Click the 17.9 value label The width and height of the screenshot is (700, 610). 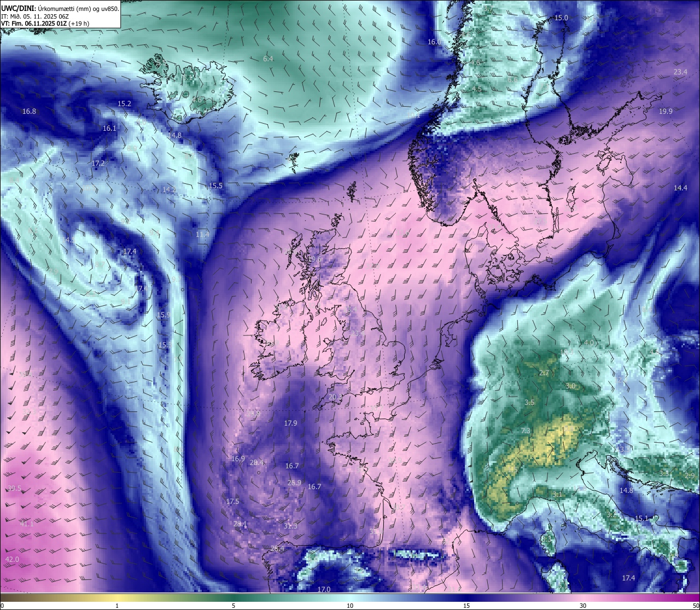pos(290,423)
